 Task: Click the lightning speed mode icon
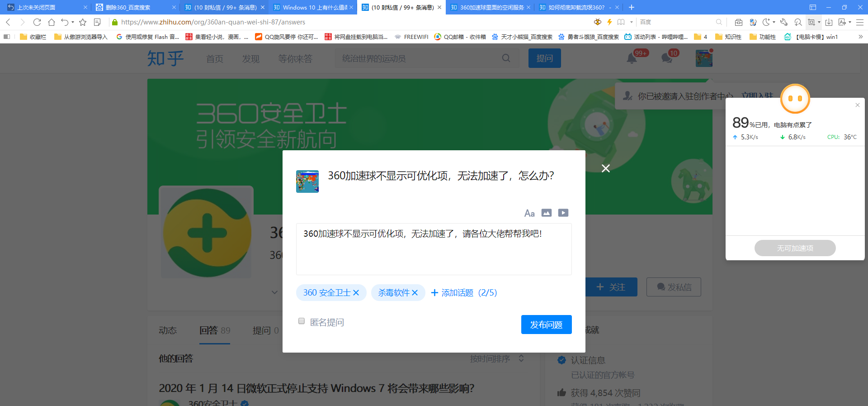[x=609, y=22]
